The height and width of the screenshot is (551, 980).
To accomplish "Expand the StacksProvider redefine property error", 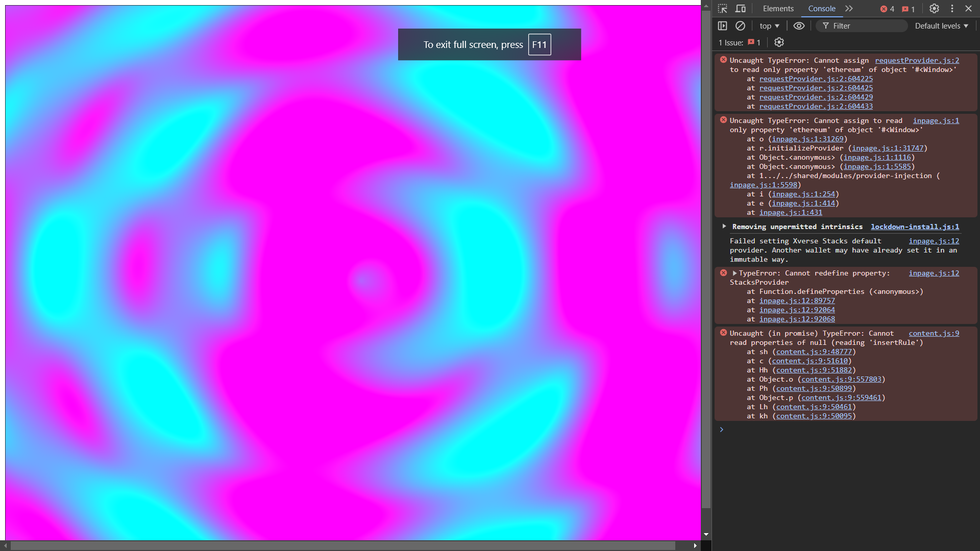I will [734, 273].
